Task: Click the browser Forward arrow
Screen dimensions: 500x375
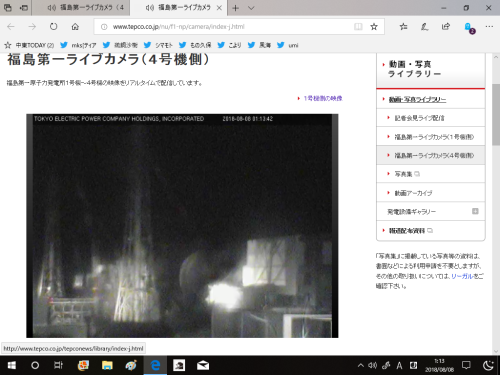Action: coord(32,27)
